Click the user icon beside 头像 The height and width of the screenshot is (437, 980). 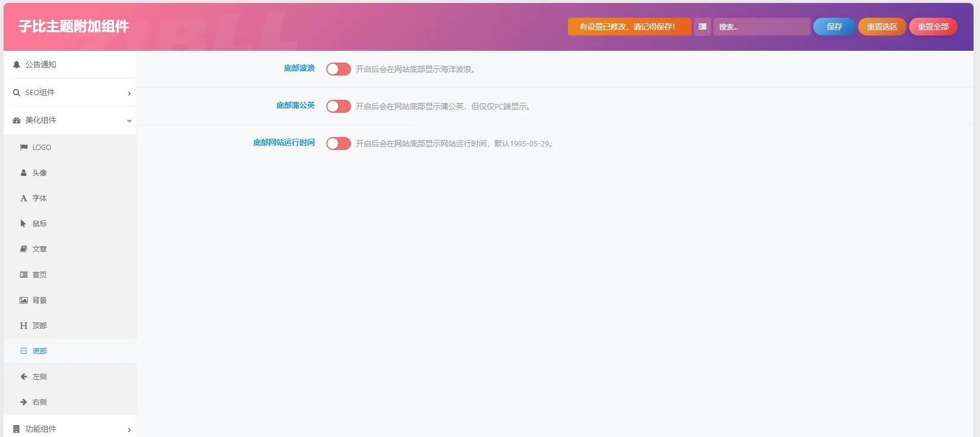point(24,173)
